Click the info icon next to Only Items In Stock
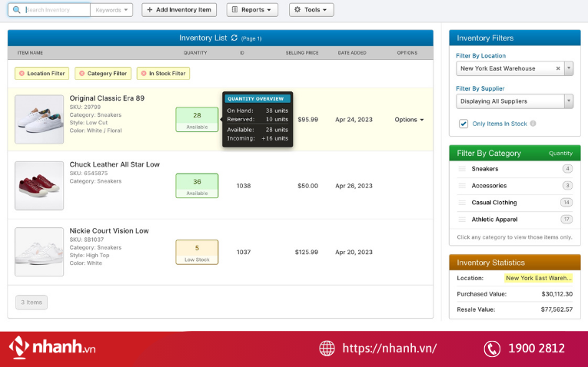The width and height of the screenshot is (588, 367). [x=533, y=124]
